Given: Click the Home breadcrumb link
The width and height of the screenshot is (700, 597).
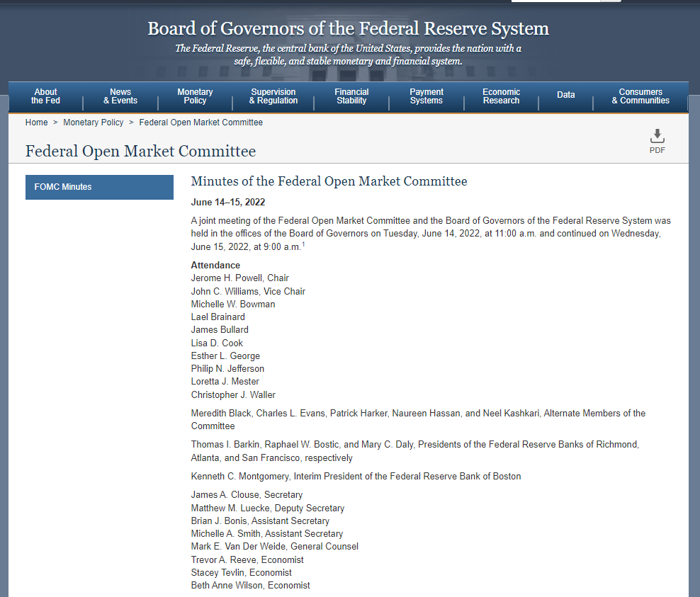Looking at the screenshot, I should (37, 123).
